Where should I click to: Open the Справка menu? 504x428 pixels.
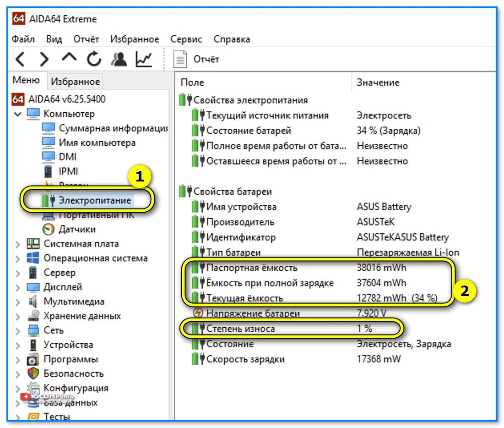[232, 39]
